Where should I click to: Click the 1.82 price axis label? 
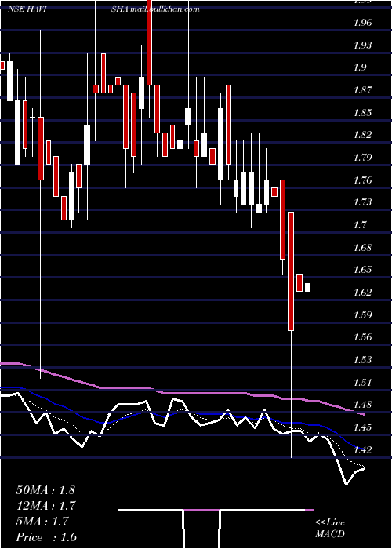pos(365,135)
